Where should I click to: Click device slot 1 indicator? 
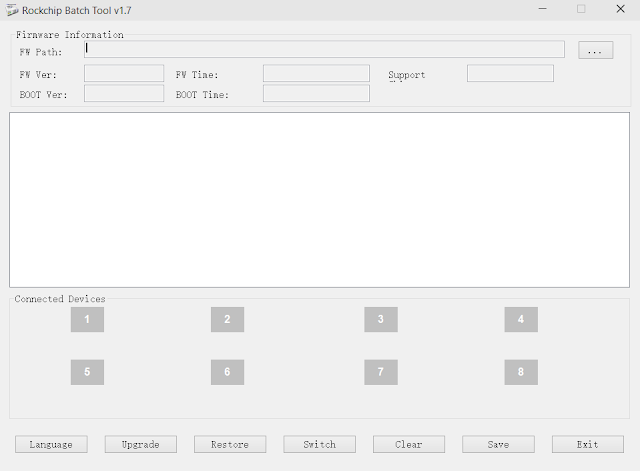click(x=87, y=319)
